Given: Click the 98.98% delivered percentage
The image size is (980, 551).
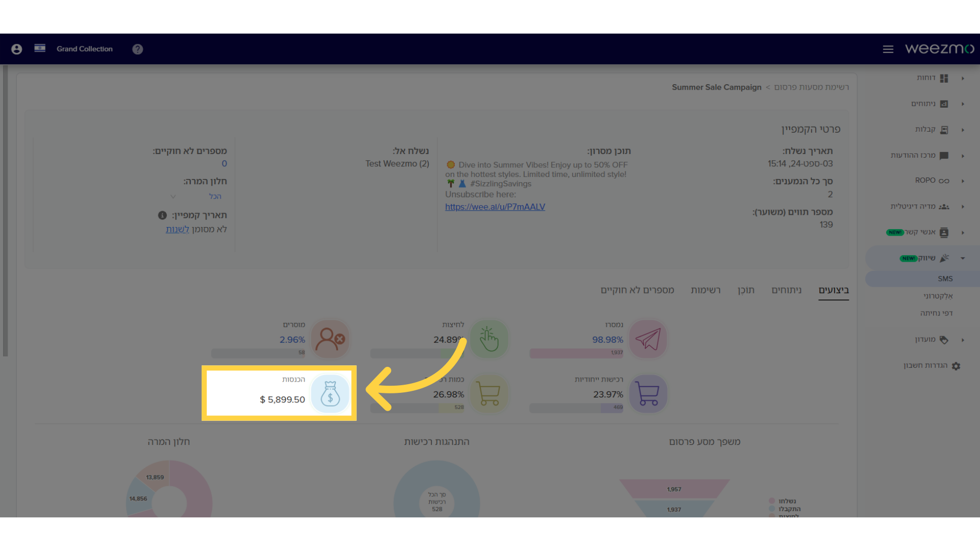Looking at the screenshot, I should tap(607, 340).
